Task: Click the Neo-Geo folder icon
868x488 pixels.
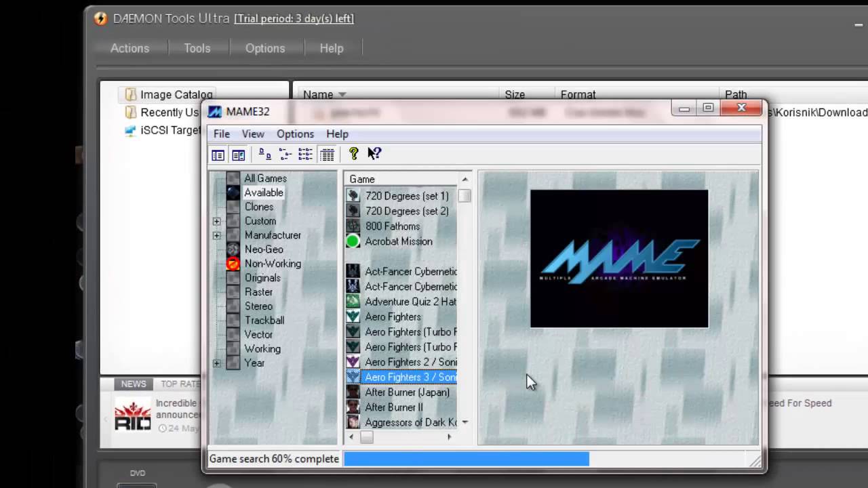Action: coord(233,249)
